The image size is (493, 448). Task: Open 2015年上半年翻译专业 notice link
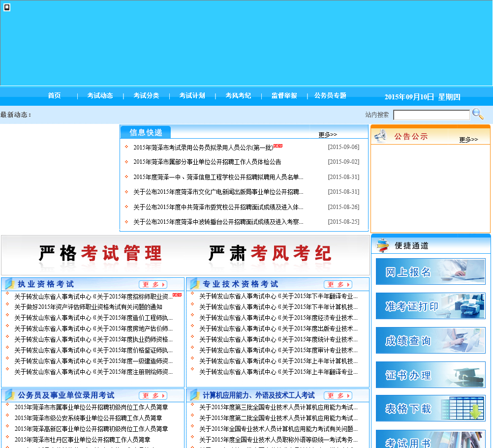click(278, 372)
